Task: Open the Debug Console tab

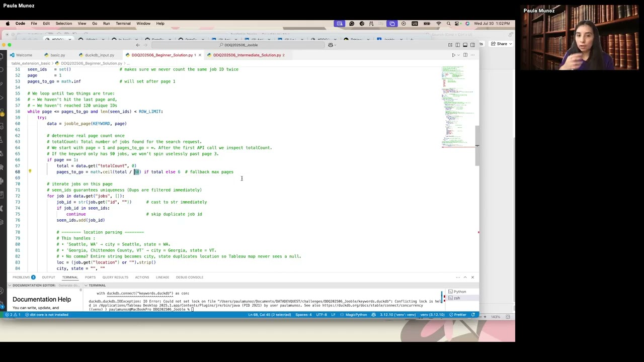Action: (190, 277)
